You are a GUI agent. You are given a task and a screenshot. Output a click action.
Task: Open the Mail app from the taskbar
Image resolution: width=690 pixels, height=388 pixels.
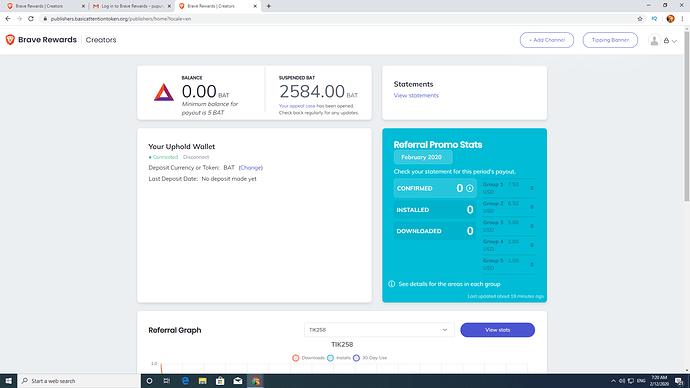[x=238, y=381]
